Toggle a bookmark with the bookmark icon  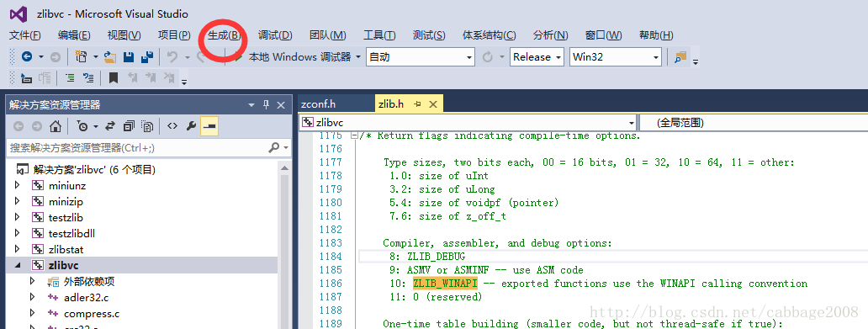tap(114, 77)
